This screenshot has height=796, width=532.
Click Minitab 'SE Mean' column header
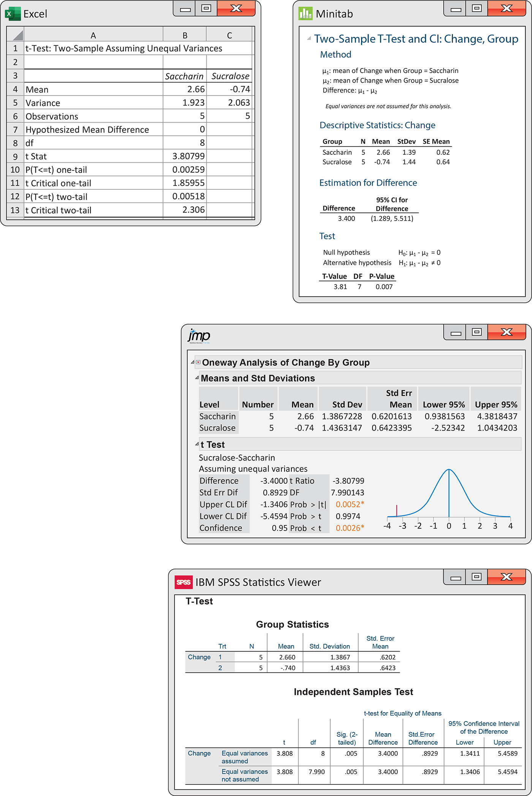(x=436, y=141)
